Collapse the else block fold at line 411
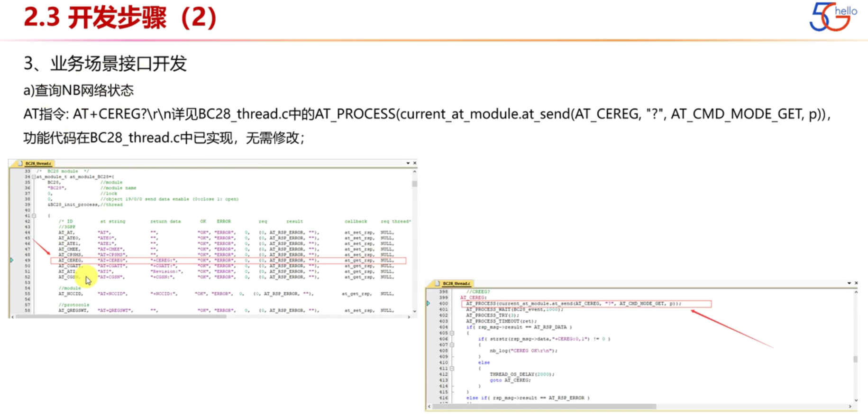This screenshot has height=418, width=868. (x=452, y=368)
